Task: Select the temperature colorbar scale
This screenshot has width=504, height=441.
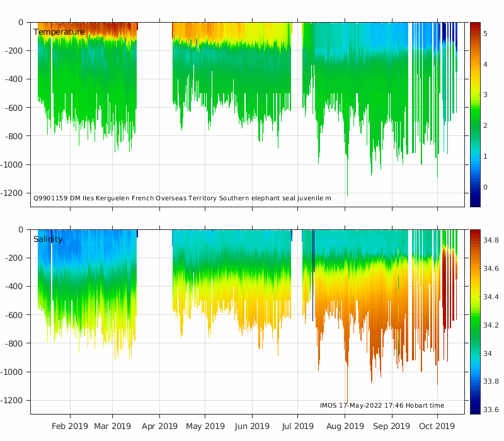Action: point(475,115)
